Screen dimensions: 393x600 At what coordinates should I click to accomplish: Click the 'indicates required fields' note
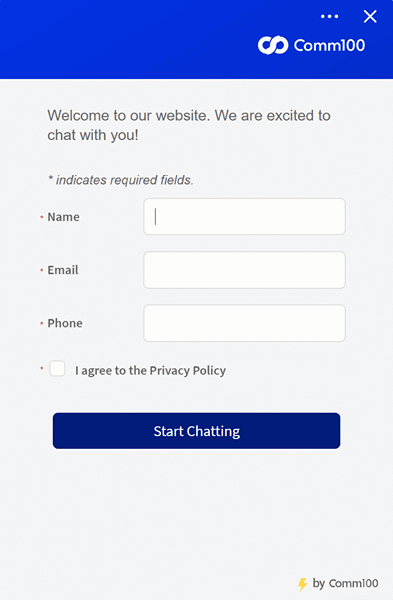pyautogui.click(x=121, y=180)
